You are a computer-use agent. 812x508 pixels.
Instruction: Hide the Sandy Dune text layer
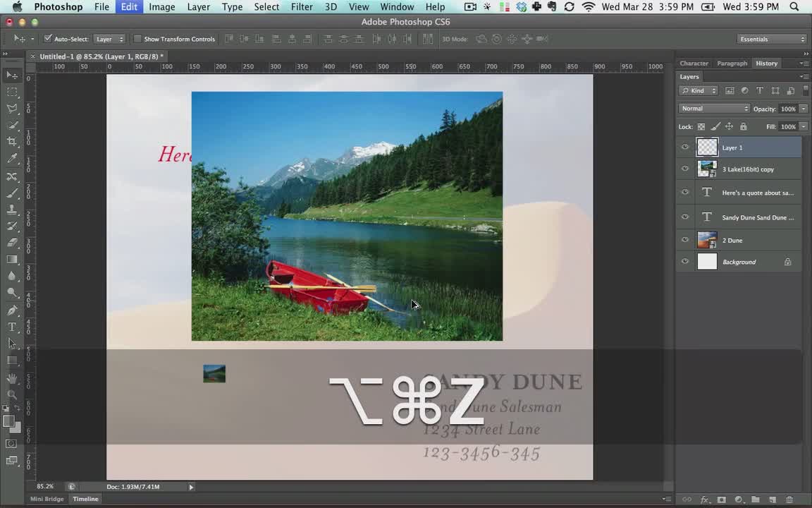coord(685,217)
